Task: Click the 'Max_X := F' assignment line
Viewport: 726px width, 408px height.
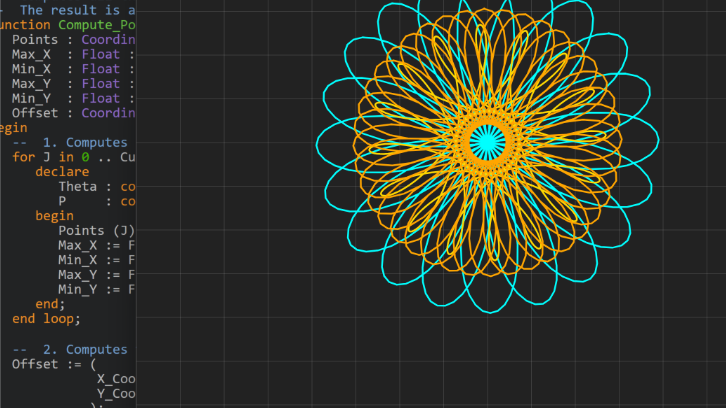Action: coord(96,245)
